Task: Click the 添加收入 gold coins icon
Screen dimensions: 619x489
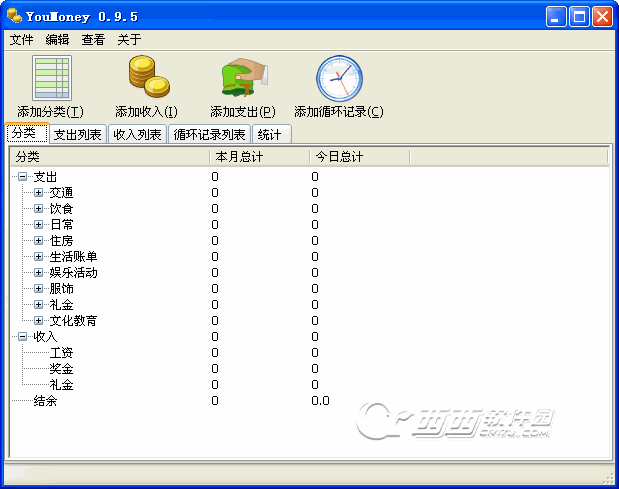Action: coord(149,77)
